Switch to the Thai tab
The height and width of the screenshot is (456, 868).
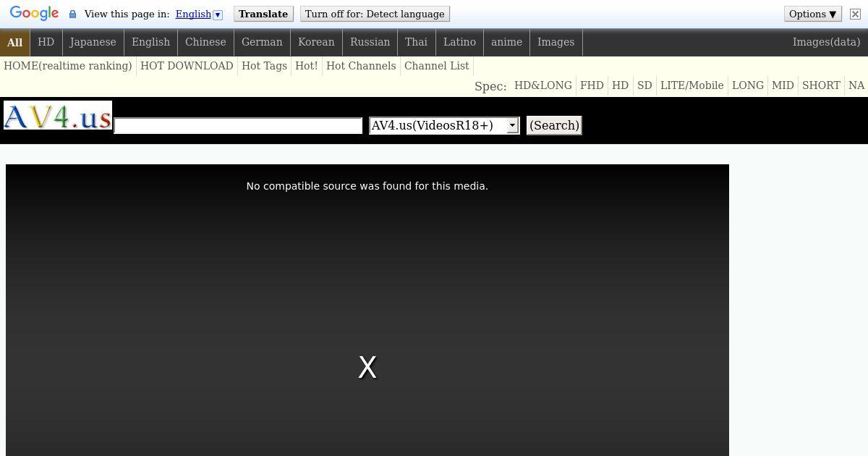[416, 42]
